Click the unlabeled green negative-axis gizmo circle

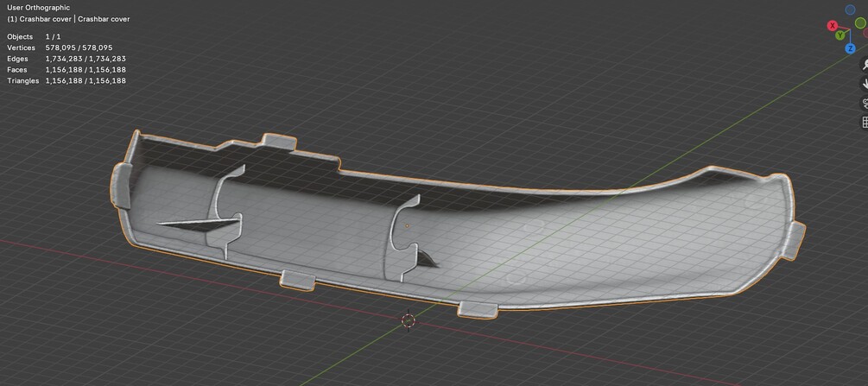pyautogui.click(x=859, y=22)
